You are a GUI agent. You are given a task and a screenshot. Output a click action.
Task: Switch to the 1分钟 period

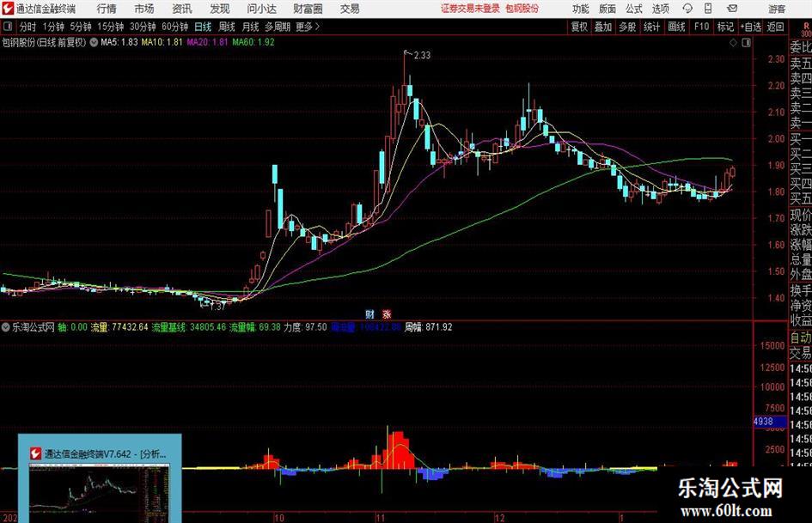click(x=52, y=27)
